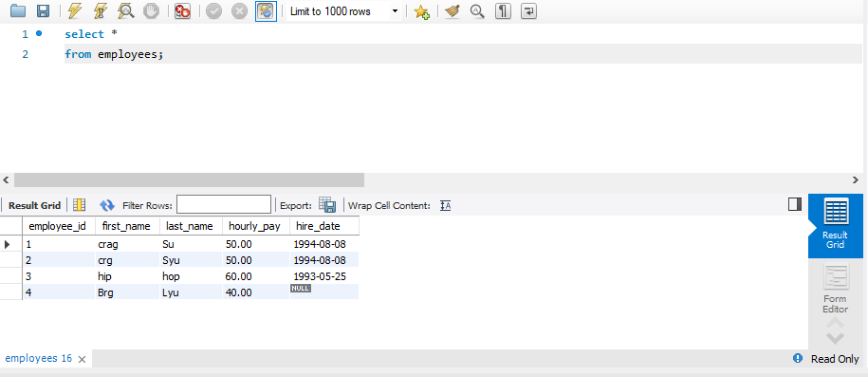Open find panel magnifier icon
Screen dimensions: 868x377
[x=477, y=10]
